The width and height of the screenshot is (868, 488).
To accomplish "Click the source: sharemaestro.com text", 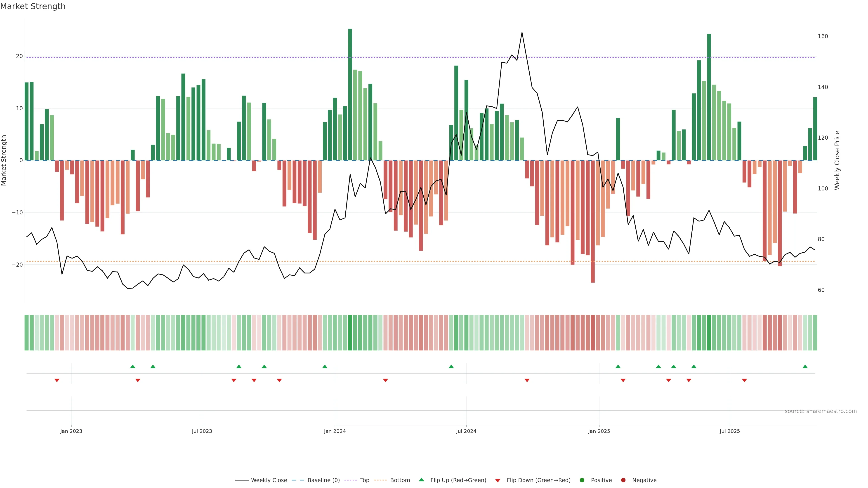I will coord(821,411).
